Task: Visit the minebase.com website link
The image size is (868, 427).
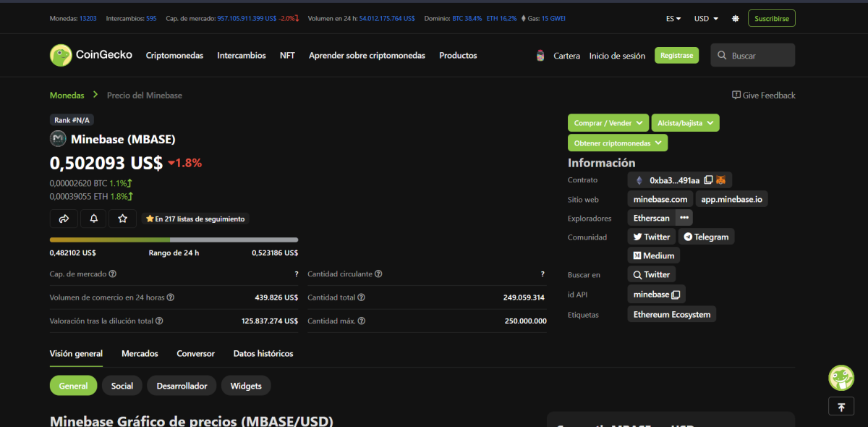Action: coord(660,198)
